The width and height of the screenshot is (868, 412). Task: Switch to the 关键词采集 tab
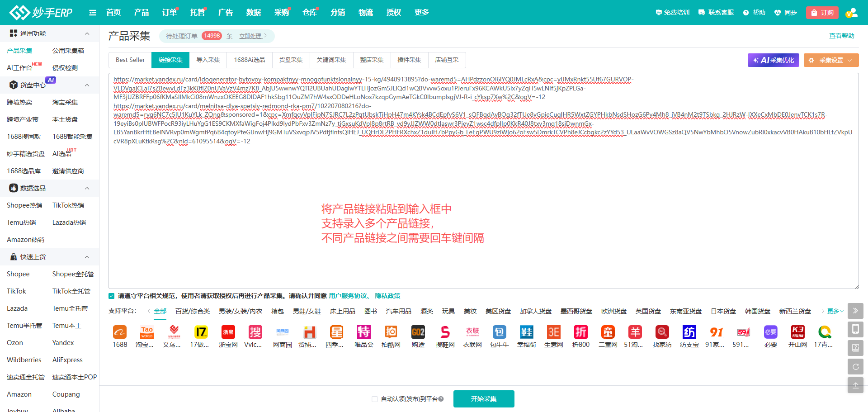coord(331,60)
